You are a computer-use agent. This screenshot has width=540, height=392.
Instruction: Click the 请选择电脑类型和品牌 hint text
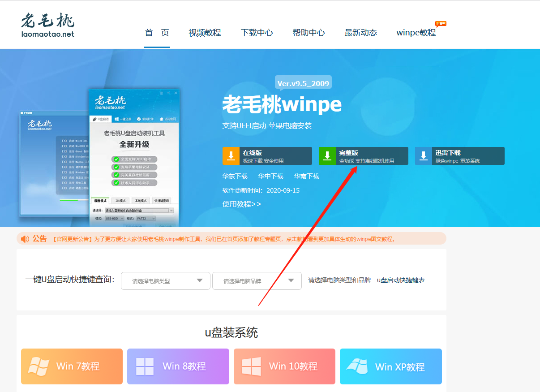pos(339,280)
